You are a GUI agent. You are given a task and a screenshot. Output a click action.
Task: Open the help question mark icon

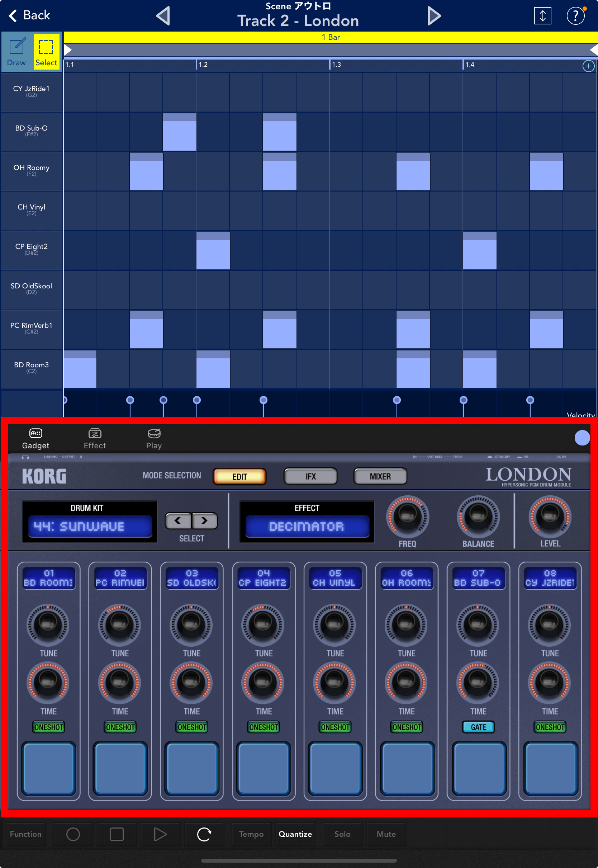(x=575, y=16)
